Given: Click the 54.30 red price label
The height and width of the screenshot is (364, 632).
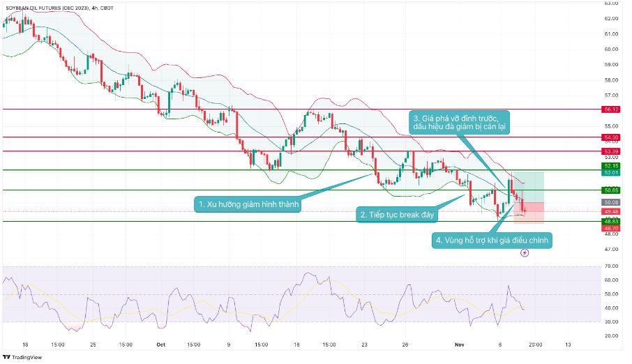Looking at the screenshot, I should (610, 137).
